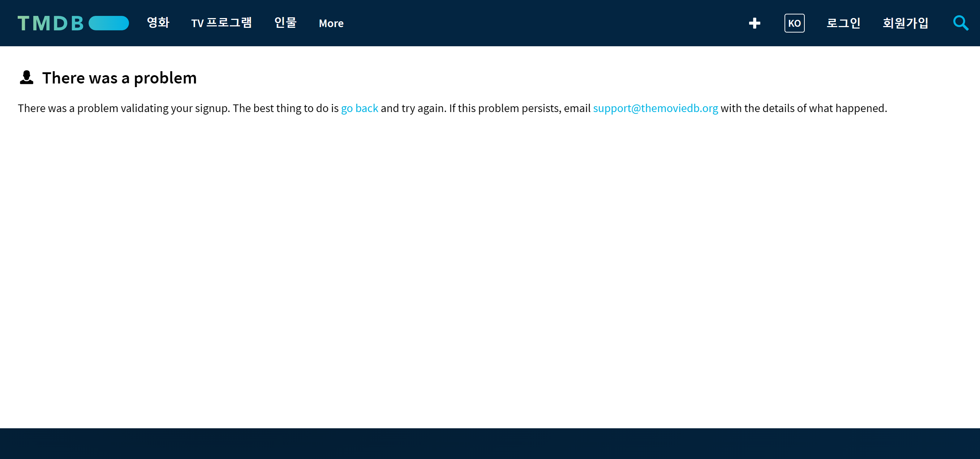Expand the More menu

click(x=331, y=23)
